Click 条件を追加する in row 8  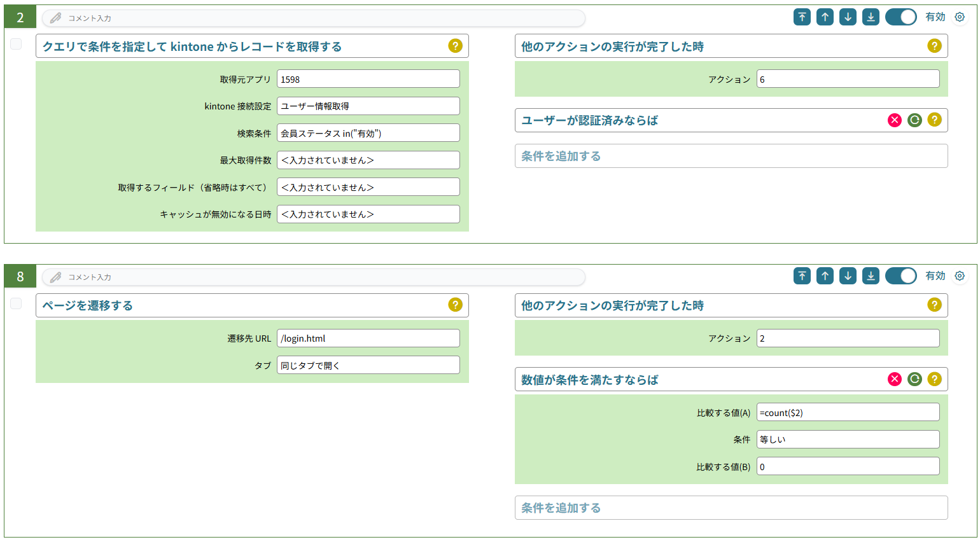pyautogui.click(x=731, y=508)
